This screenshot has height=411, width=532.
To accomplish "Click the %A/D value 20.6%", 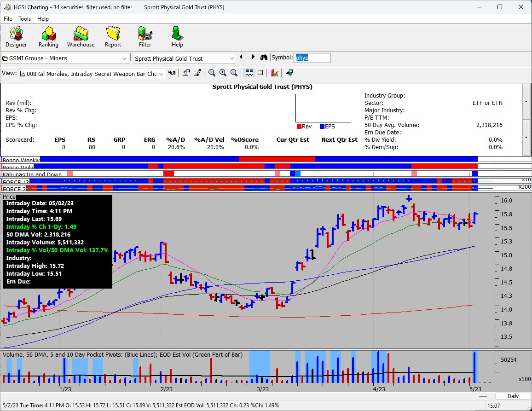I will [x=176, y=147].
